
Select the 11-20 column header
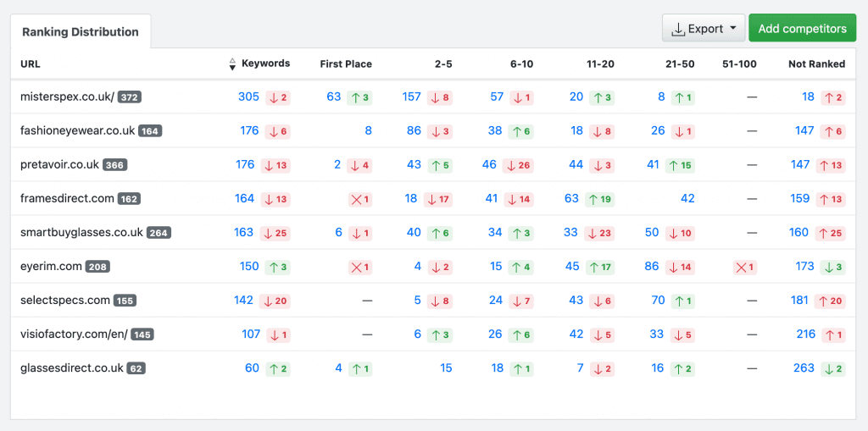[600, 64]
